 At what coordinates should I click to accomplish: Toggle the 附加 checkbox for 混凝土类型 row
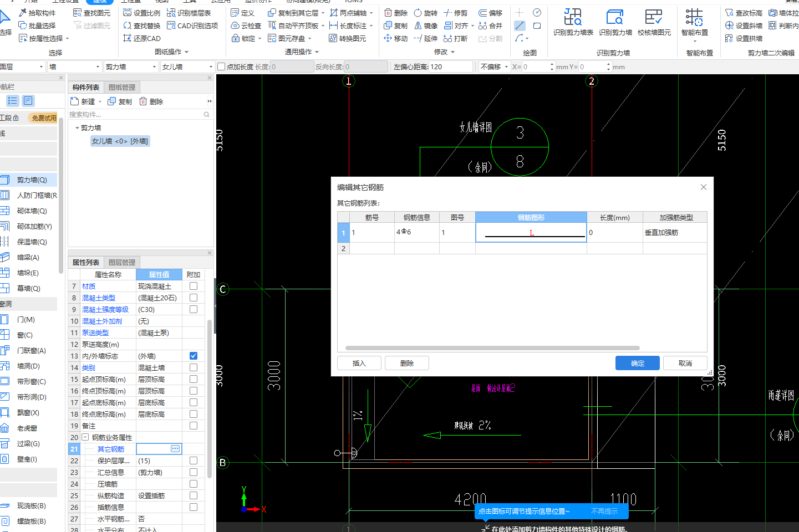pyautogui.click(x=194, y=298)
